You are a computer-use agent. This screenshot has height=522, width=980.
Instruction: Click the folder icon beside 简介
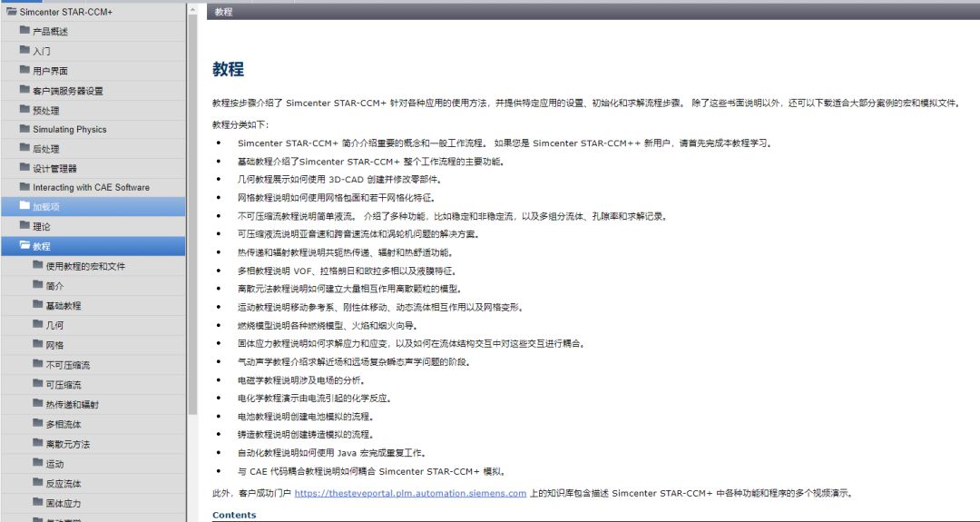[x=38, y=284]
